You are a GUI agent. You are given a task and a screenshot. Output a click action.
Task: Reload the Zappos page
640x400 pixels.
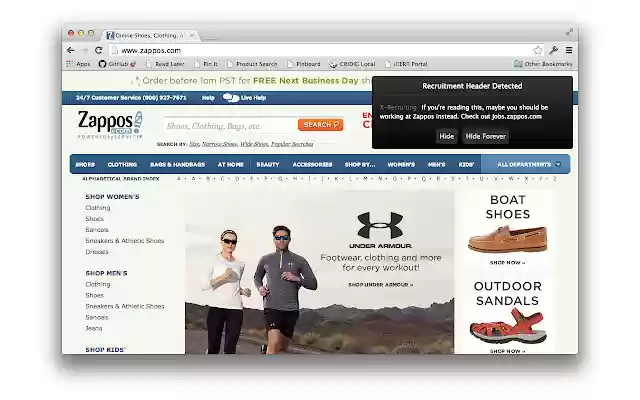[x=98, y=50]
